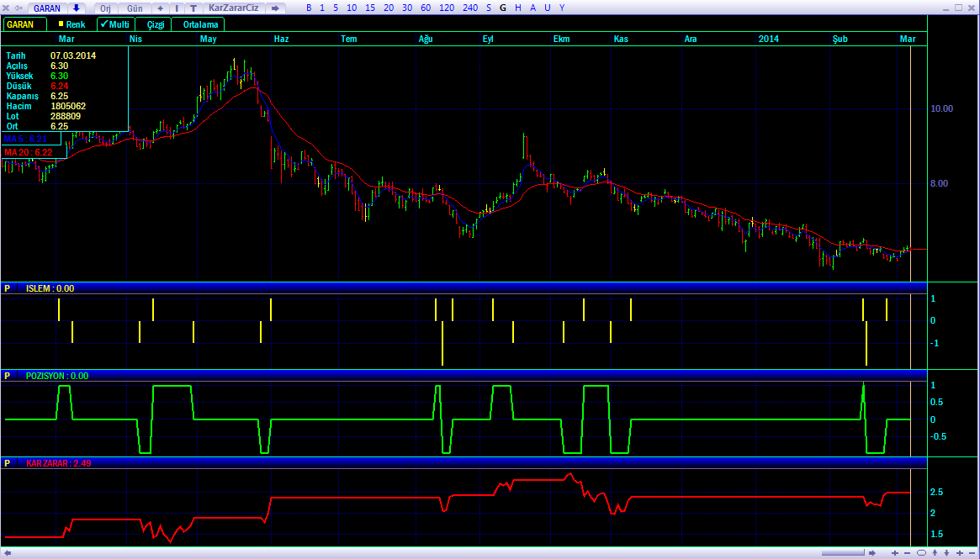Click the horizontal scrollbar thumb at the bottom
Screen dimensions: 980x559
(843, 553)
